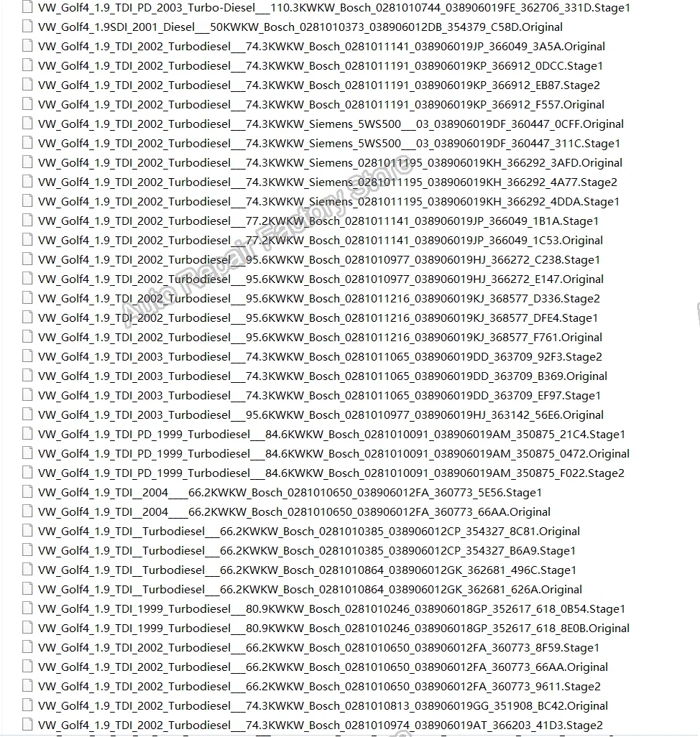This screenshot has height=737, width=700.
Task: Select the file name ending in EB87.Stage2
Action: (x=319, y=85)
